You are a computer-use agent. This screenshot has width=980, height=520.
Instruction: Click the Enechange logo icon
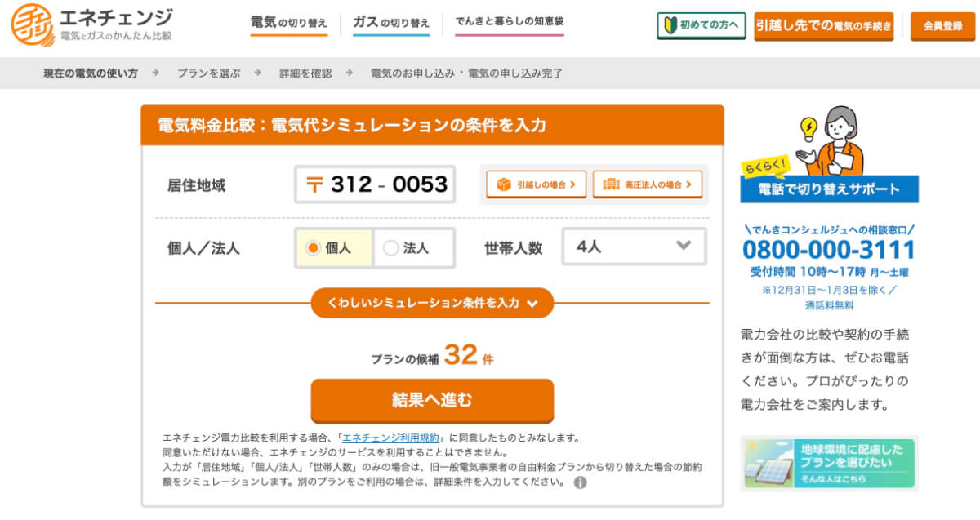31,24
